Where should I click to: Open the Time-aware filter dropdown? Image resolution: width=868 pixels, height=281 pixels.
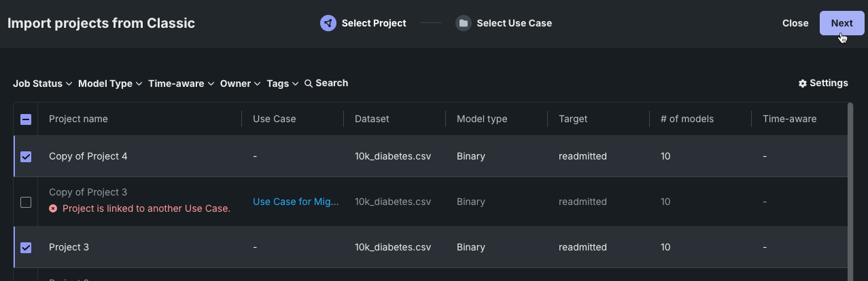tap(181, 83)
